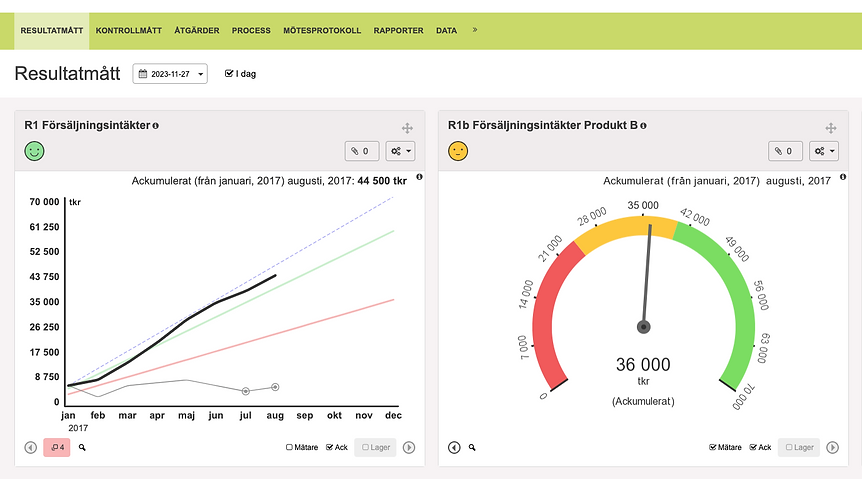Open the 2023-11-27 date picker dropdown

tap(170, 74)
